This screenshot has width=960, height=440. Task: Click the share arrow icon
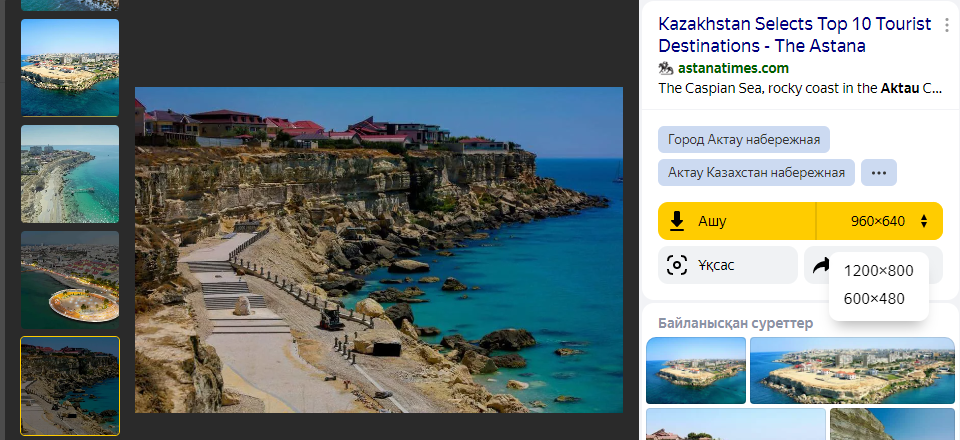[x=820, y=265]
